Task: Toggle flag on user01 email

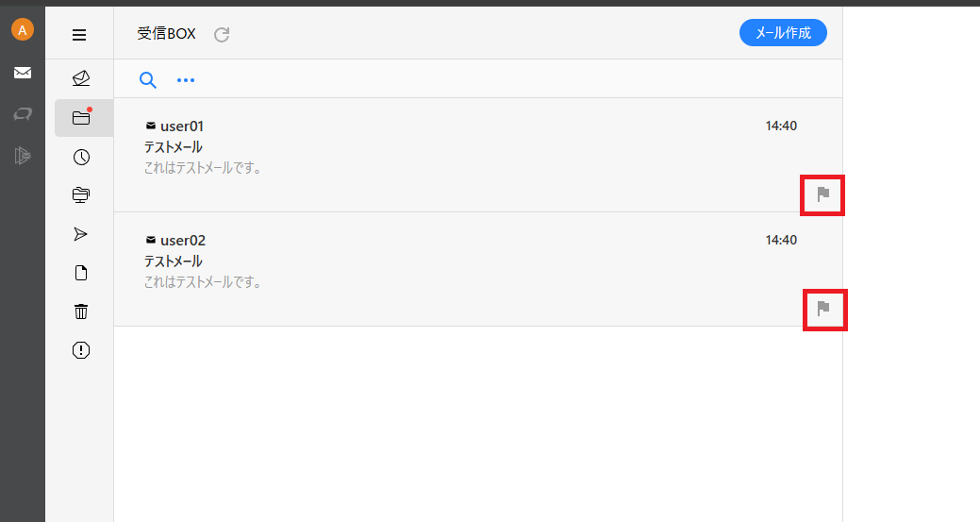Action: point(823,194)
